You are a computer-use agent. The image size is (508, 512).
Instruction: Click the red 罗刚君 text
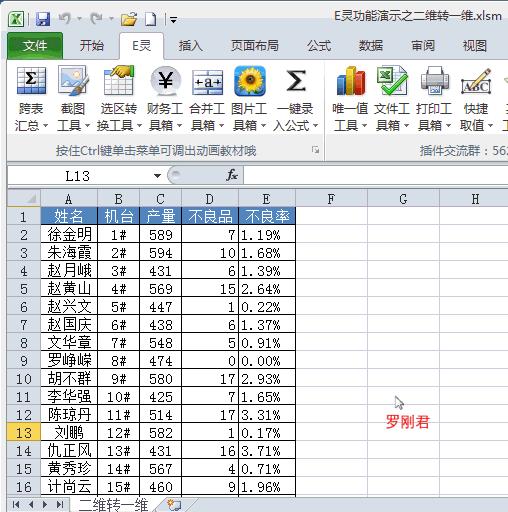[x=407, y=422]
